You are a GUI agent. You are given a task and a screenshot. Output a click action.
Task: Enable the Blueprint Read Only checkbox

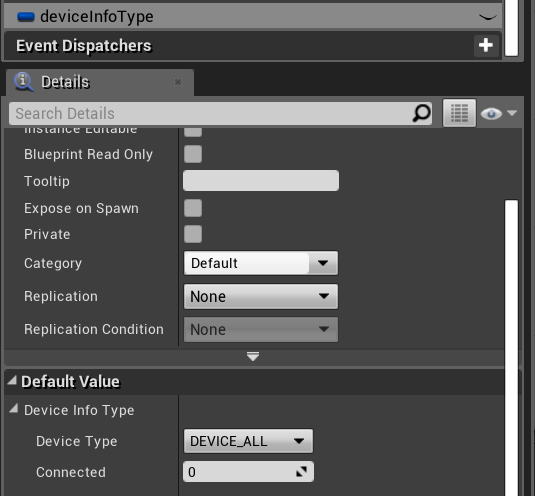tap(193, 154)
